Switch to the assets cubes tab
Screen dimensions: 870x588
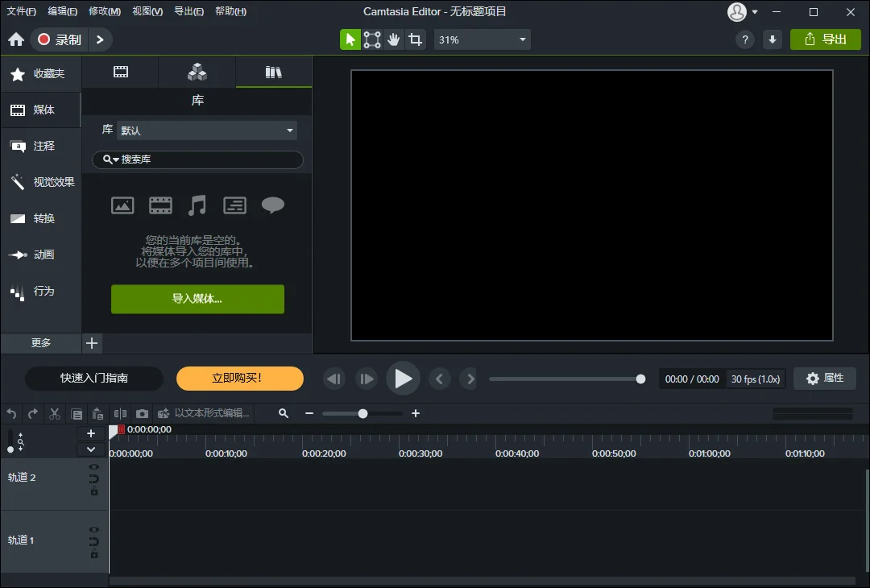[197, 72]
